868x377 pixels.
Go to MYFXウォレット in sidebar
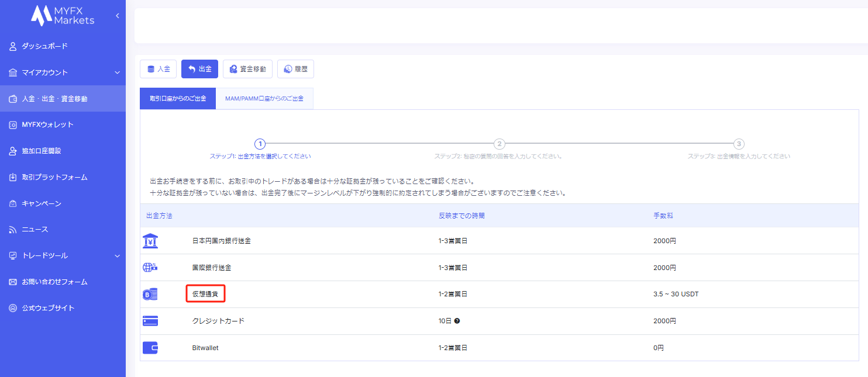pos(47,124)
